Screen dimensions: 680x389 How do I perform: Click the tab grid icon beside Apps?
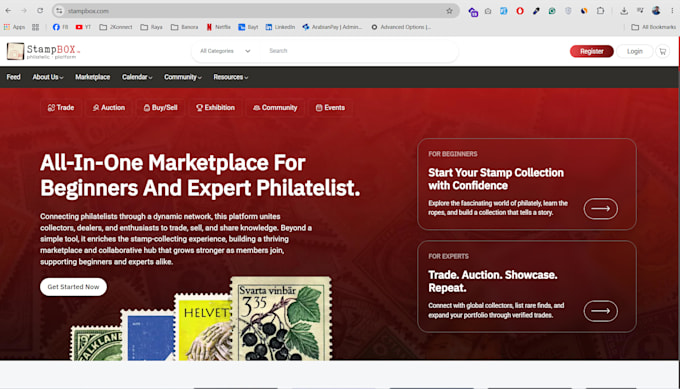click(36, 27)
